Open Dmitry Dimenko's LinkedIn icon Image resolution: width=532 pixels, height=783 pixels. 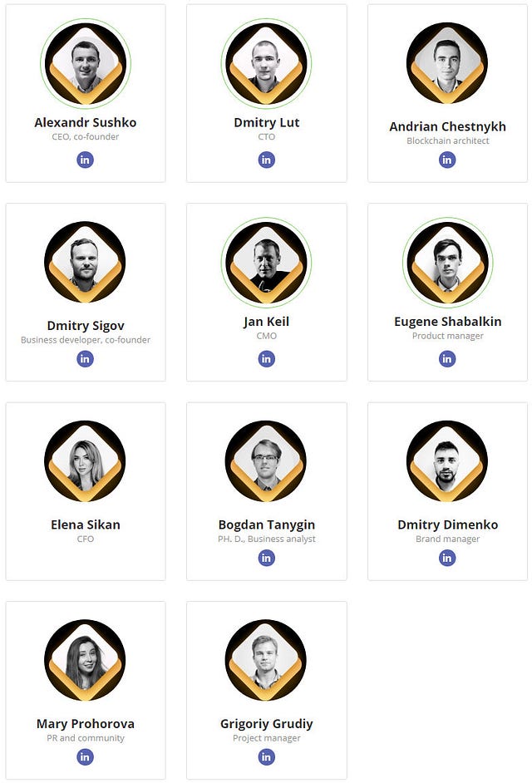[447, 558]
